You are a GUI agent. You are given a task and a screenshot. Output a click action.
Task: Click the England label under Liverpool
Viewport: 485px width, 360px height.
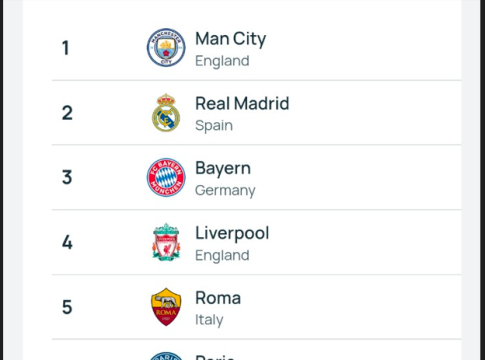[222, 255]
